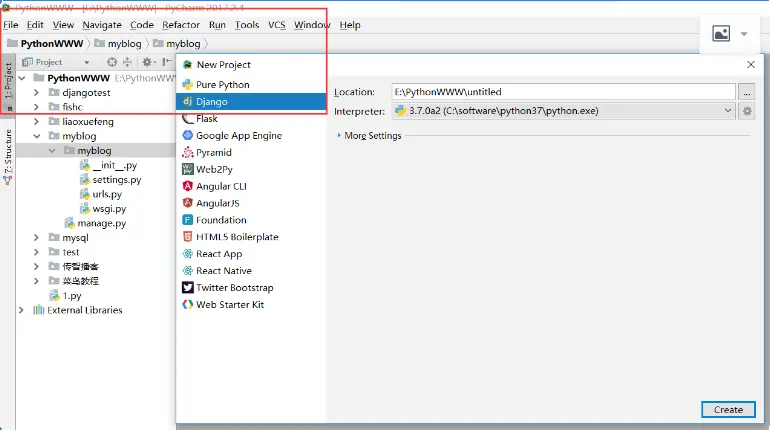The image size is (770, 430).
Task: Pick the AngularJS project type
Action: [x=250, y=203]
